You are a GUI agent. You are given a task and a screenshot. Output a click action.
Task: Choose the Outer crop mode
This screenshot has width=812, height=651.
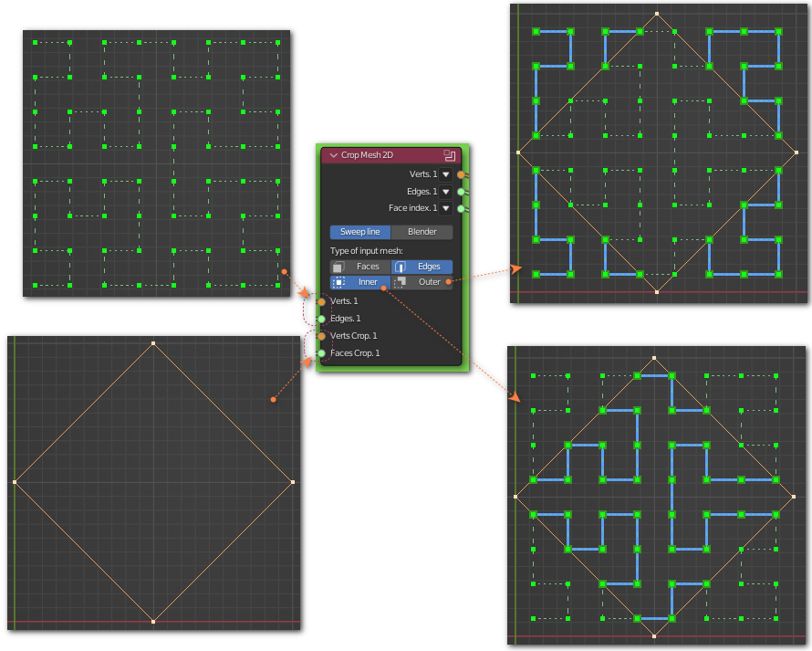pyautogui.click(x=422, y=282)
